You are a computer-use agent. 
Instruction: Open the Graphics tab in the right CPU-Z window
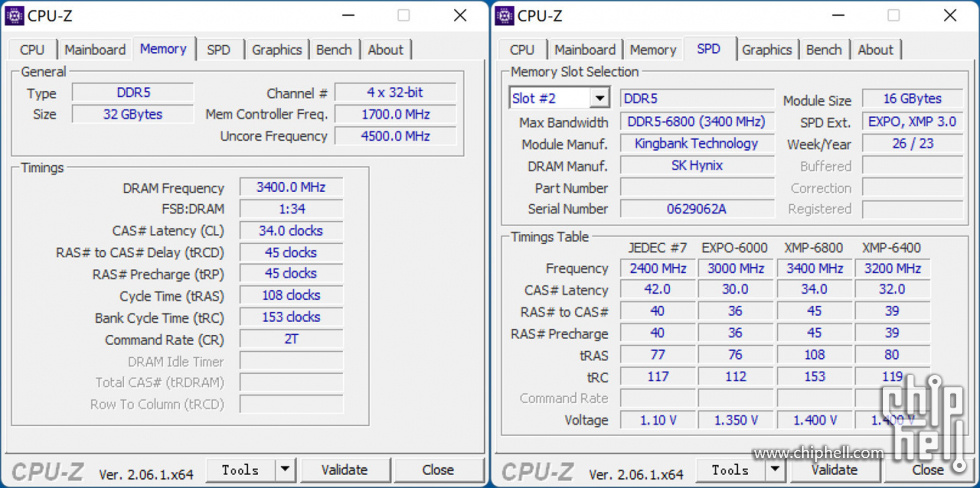[767, 50]
